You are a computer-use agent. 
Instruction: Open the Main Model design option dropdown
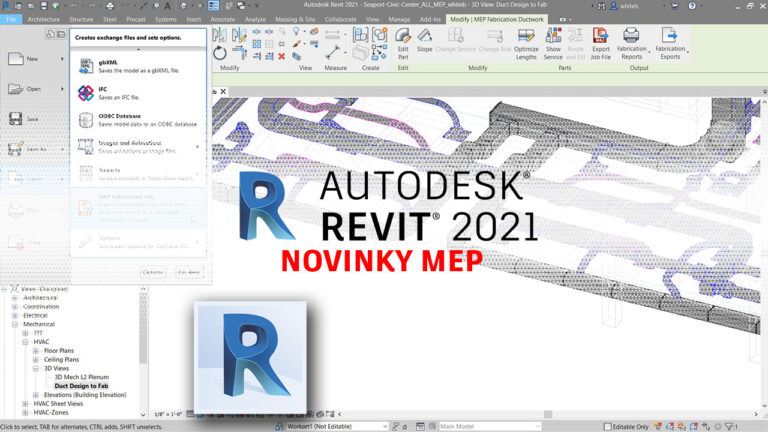pos(490,427)
